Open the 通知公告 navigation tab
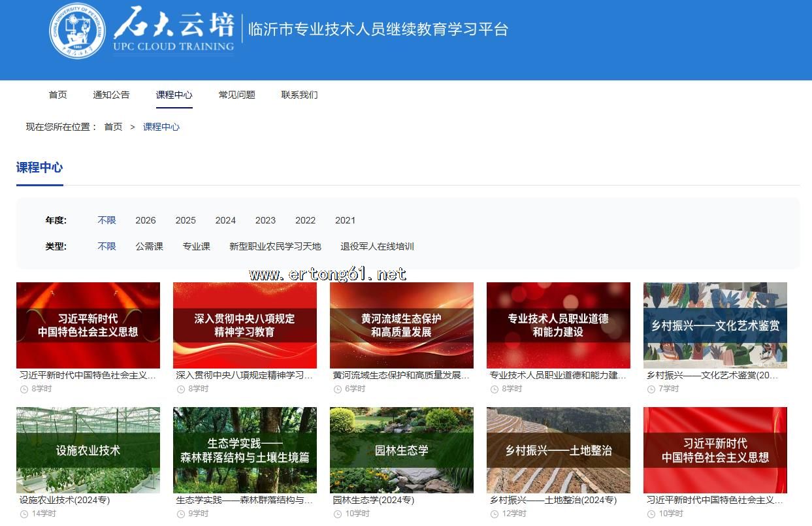Screen dimensions: 812x526 point(111,95)
